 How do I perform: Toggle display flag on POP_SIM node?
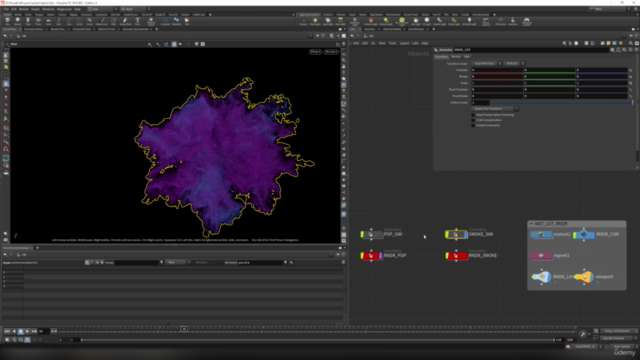(x=381, y=234)
